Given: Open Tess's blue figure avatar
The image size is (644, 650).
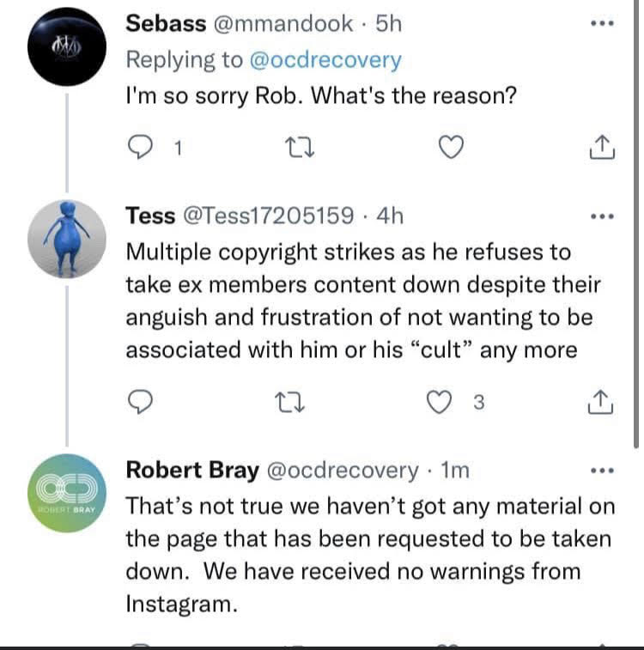Looking at the screenshot, I should 67,237.
